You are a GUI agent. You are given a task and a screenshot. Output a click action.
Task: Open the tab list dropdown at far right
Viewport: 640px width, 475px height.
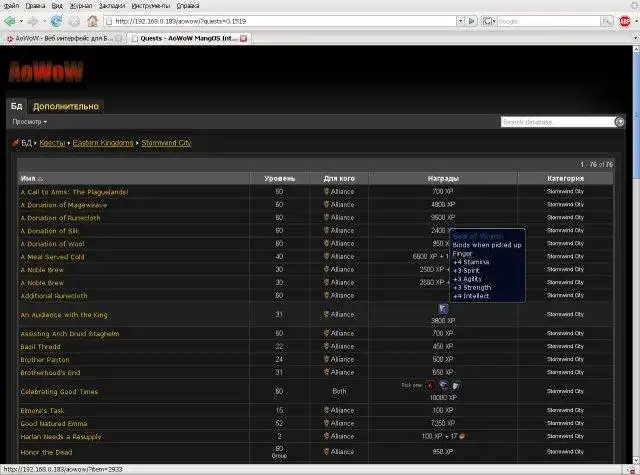tap(635, 38)
